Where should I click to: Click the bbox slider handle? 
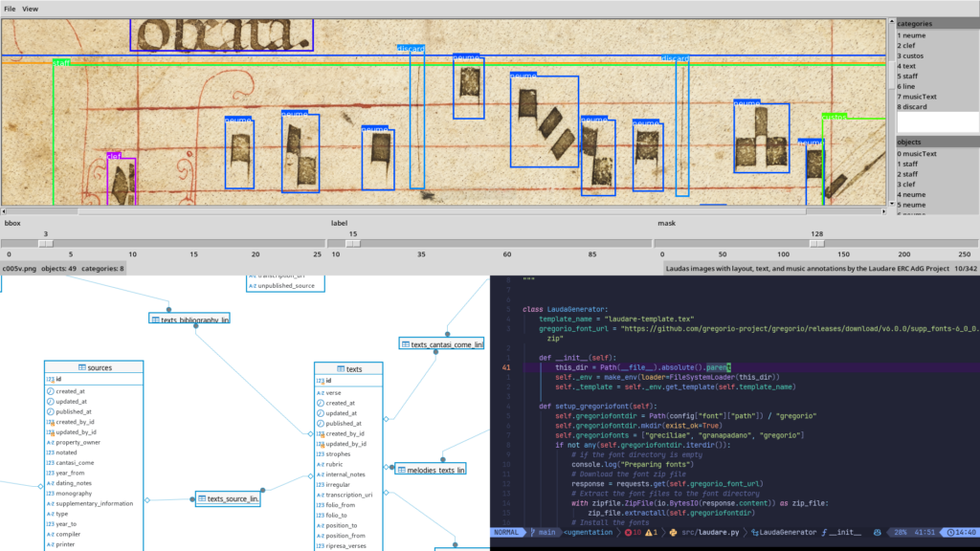click(46, 244)
